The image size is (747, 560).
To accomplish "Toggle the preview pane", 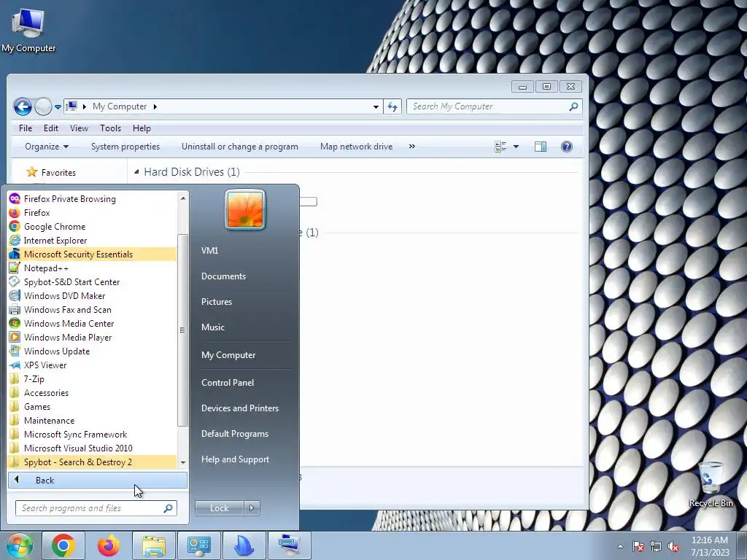I will (541, 147).
